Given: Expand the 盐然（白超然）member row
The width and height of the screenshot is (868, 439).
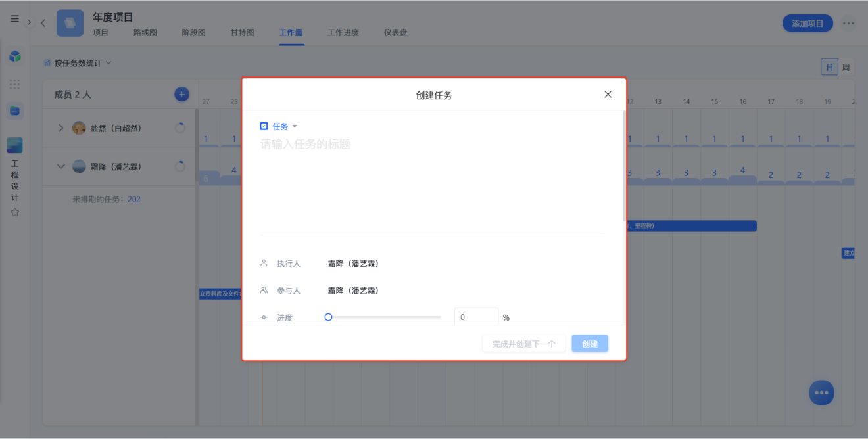Looking at the screenshot, I should point(61,128).
